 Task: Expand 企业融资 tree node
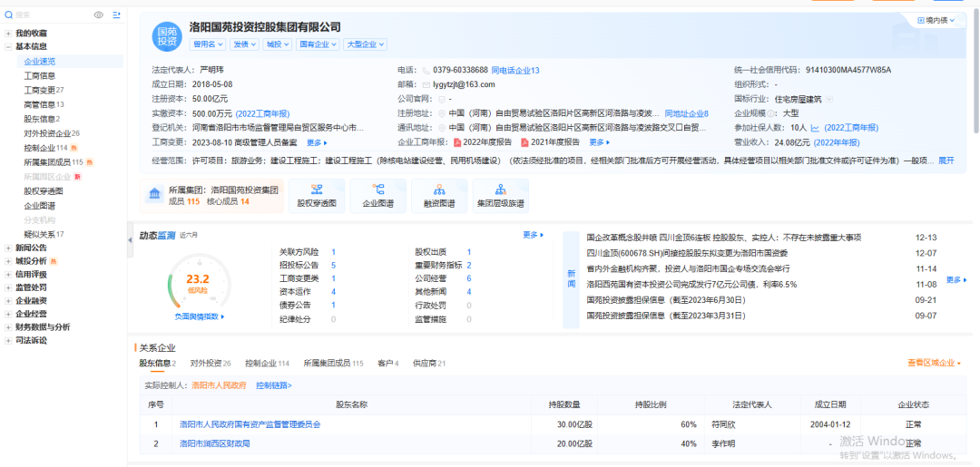pyautogui.click(x=8, y=301)
